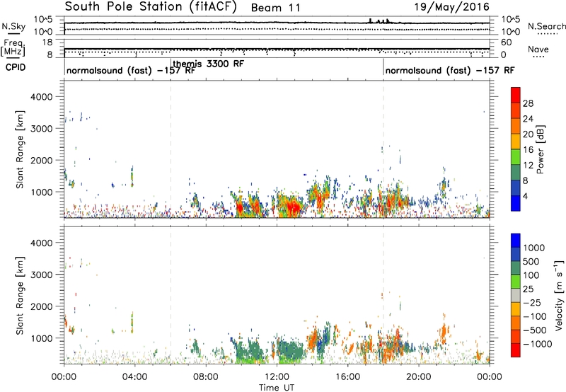Click the '4000' tick of the velocity panel
The image size is (566, 392).
(x=41, y=243)
